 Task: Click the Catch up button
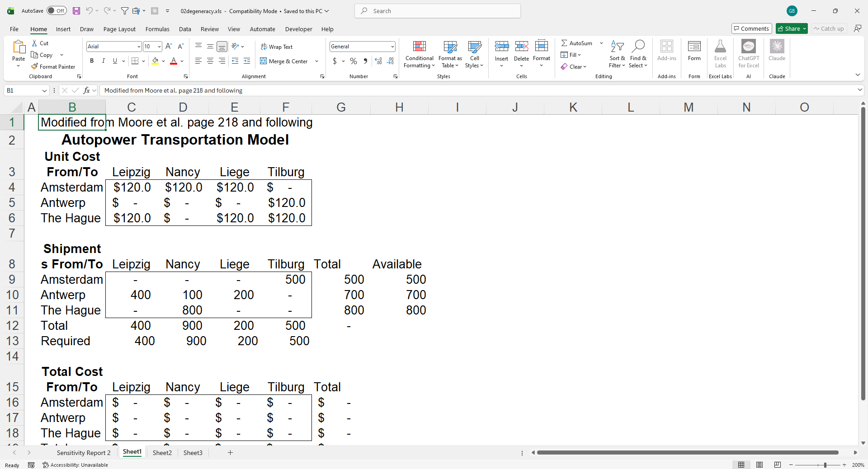[829, 28]
